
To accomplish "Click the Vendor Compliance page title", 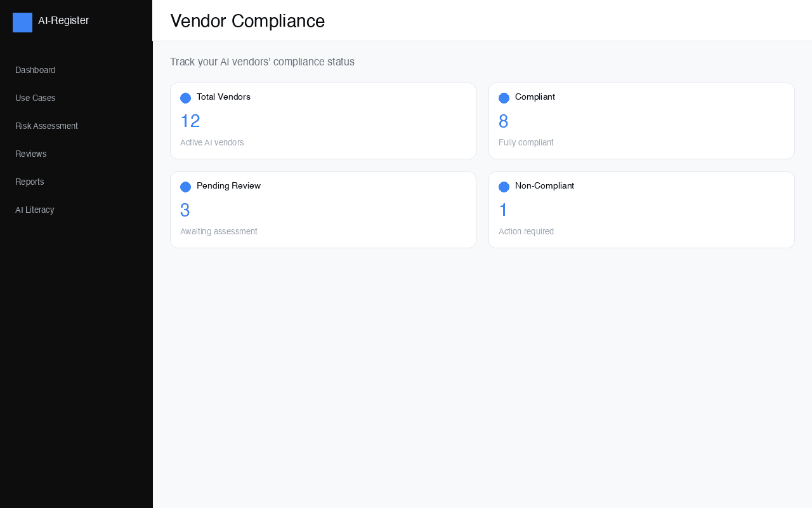I will pyautogui.click(x=247, y=21).
